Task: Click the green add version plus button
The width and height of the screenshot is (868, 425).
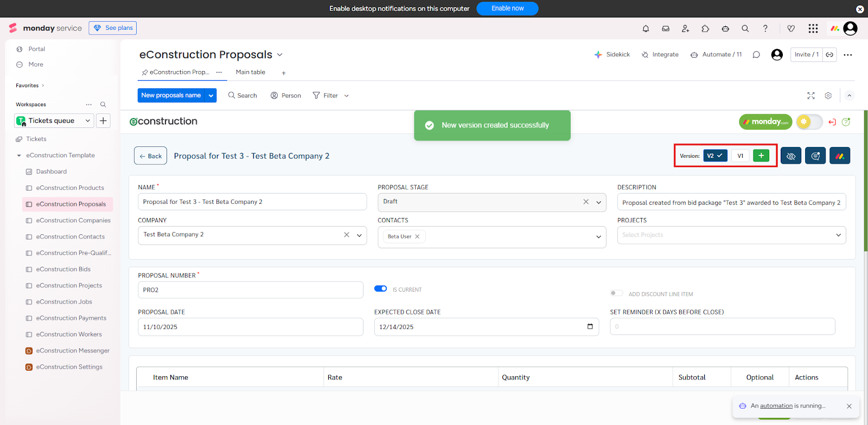Action: pos(761,156)
